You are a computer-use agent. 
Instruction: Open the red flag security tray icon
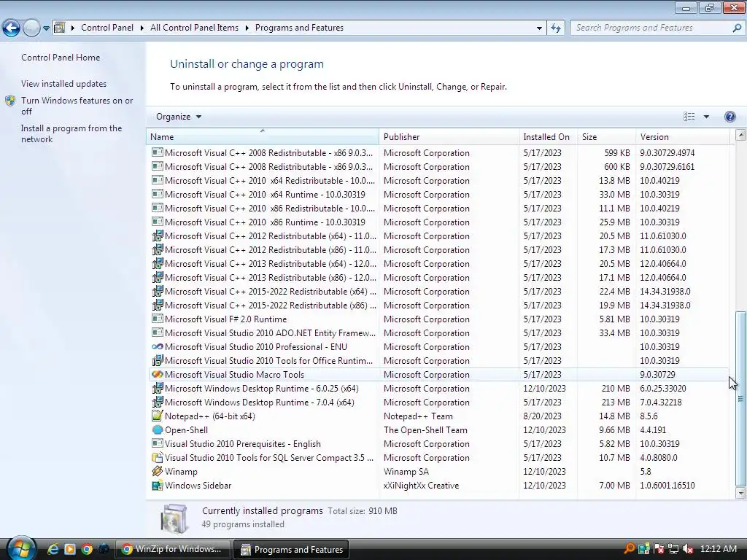coord(659,549)
